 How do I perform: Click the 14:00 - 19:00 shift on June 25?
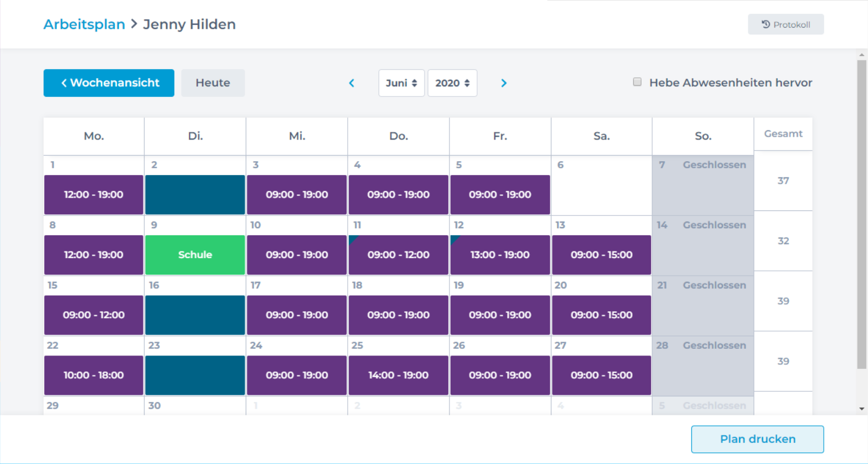(399, 375)
